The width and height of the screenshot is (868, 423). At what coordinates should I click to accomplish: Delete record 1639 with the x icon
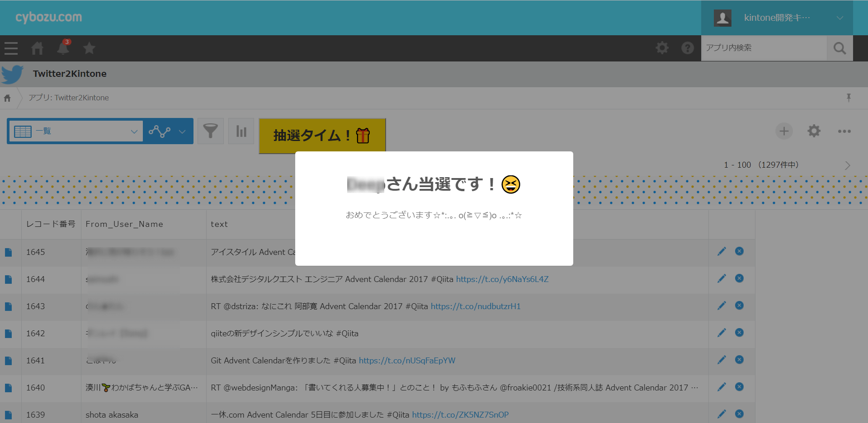pos(739,414)
